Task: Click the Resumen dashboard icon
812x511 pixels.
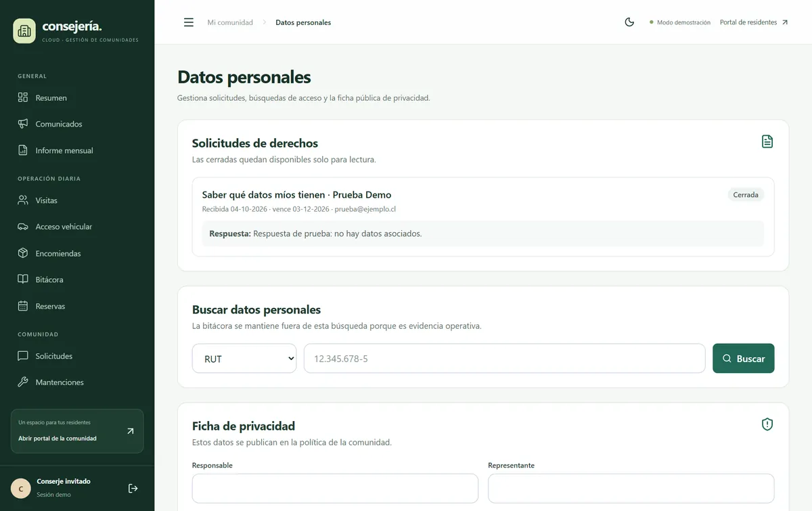Action: coord(23,97)
